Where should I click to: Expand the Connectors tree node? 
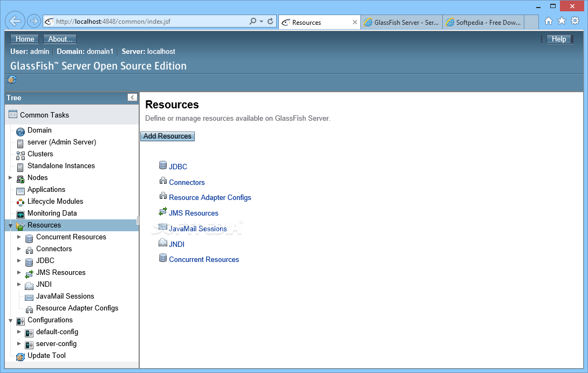tap(19, 248)
